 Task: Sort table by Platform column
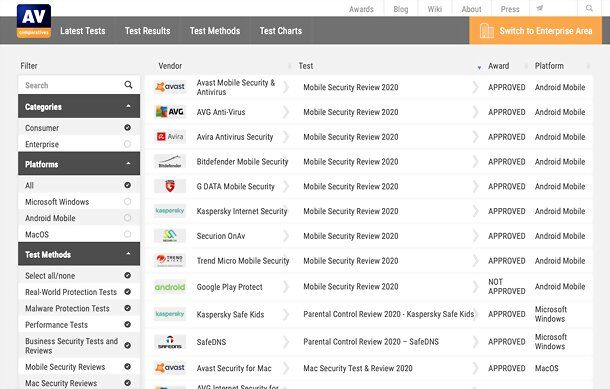click(549, 66)
